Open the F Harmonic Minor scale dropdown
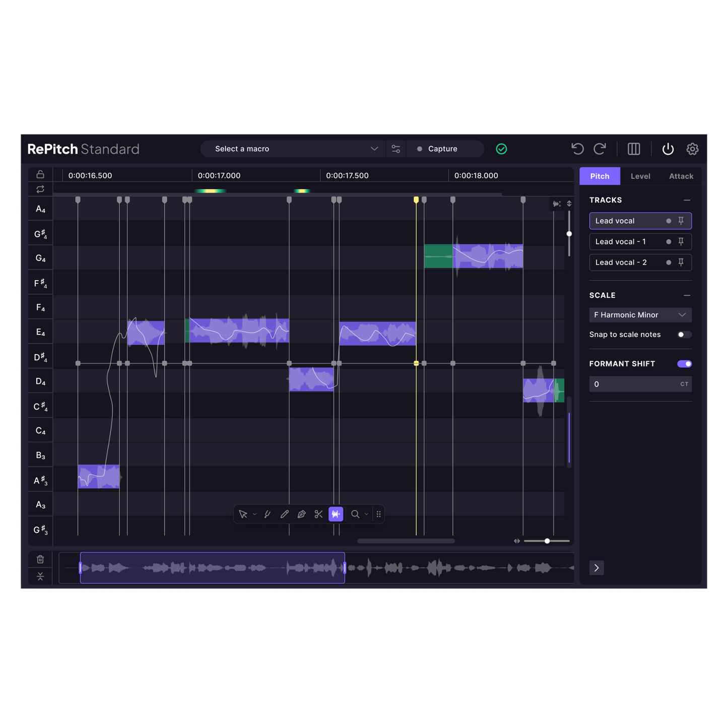The width and height of the screenshot is (728, 728). coord(640,315)
